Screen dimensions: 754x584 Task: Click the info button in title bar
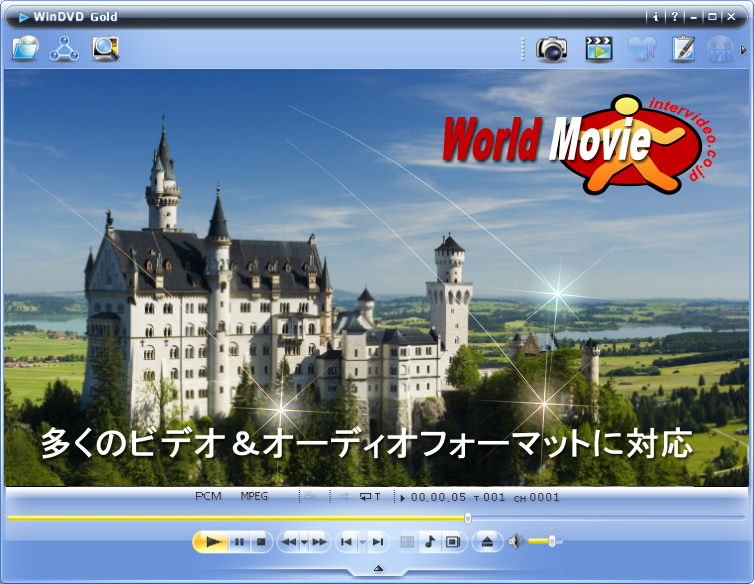pyautogui.click(x=655, y=17)
